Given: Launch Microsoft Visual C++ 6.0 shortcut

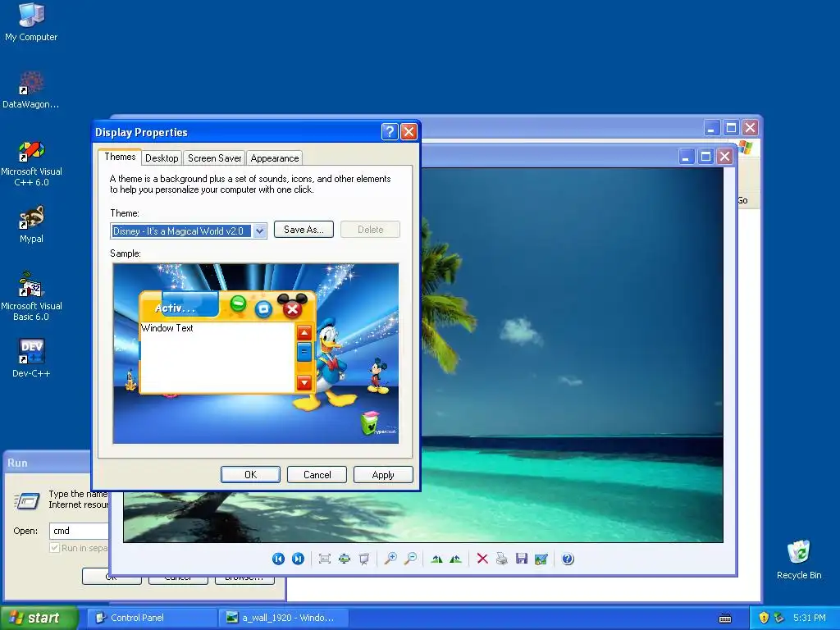Looking at the screenshot, I should click(x=31, y=163).
